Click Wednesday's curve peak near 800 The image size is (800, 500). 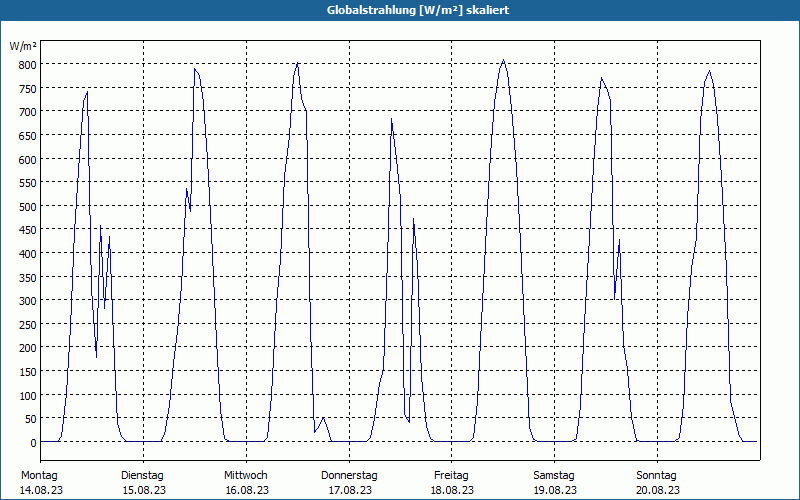(x=297, y=63)
